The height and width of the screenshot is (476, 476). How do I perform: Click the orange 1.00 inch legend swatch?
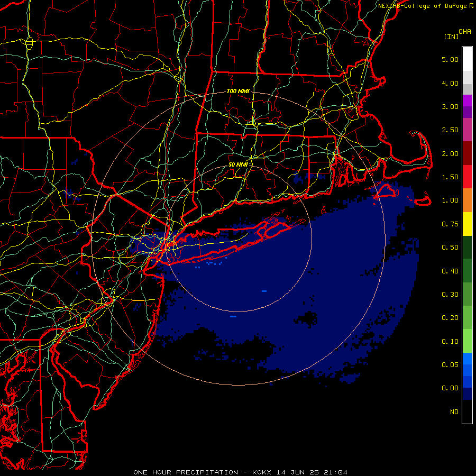pyautogui.click(x=467, y=200)
